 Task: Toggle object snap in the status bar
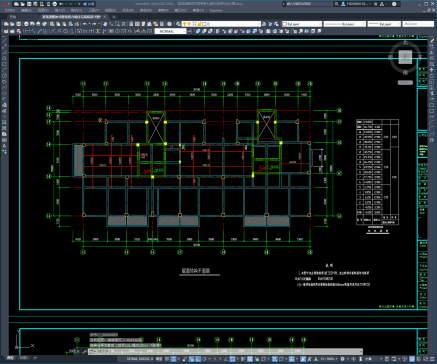pos(232,359)
